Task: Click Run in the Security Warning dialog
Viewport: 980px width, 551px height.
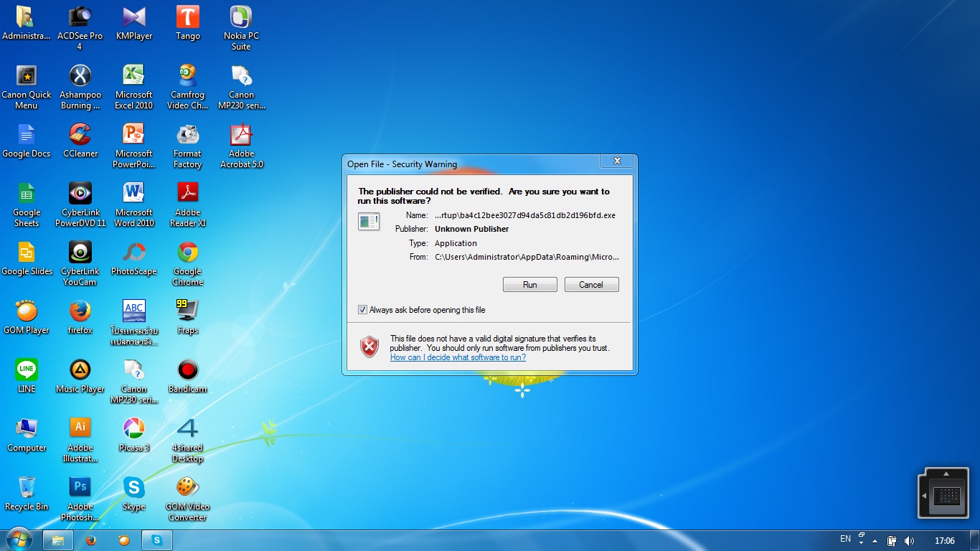Action: (x=529, y=285)
